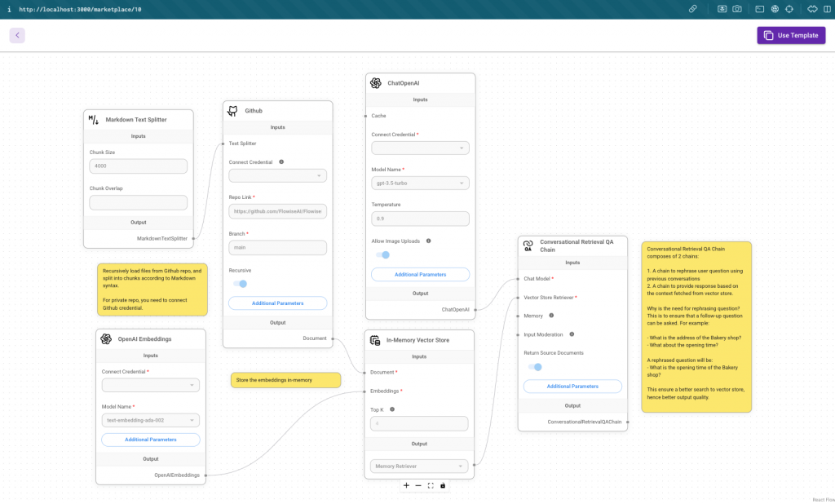835x504 pixels.
Task: Click info icon next to Top K
Action: tap(392, 409)
